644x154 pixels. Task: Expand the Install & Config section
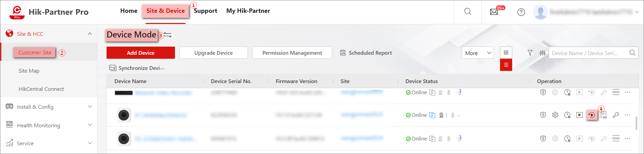[x=90, y=107]
